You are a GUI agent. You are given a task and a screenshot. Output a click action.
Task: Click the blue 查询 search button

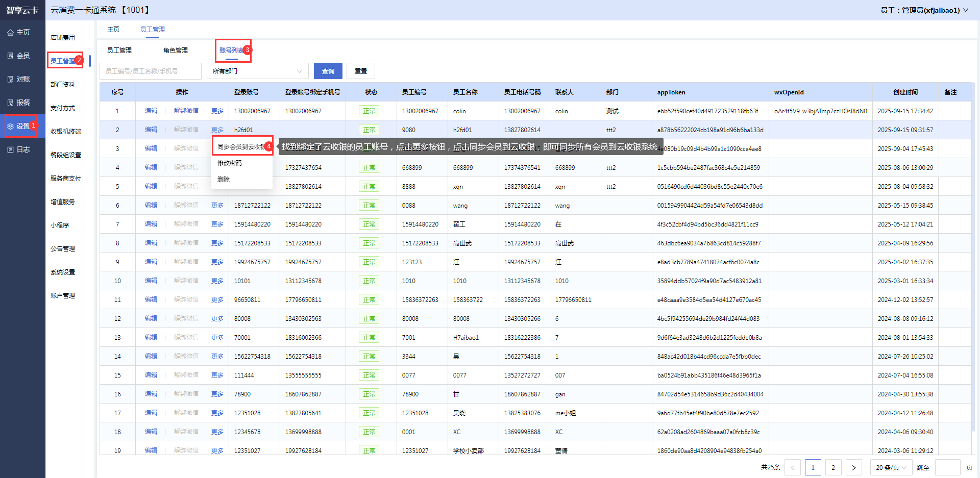(x=328, y=71)
